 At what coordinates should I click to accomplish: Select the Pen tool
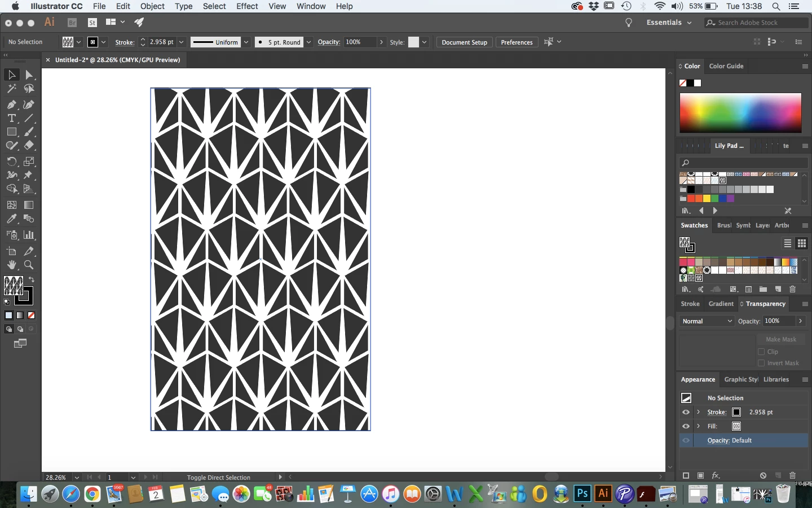coord(11,104)
